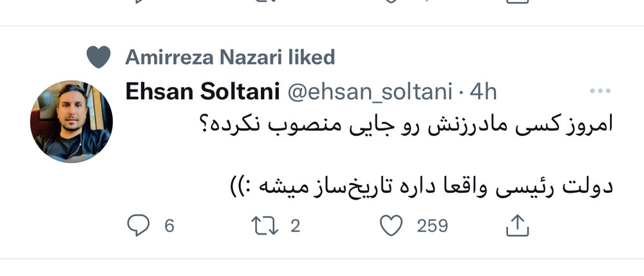Screen dimensions: 644x276
Task: Open the Amirreza Nazari liked label
Action: coord(230,57)
